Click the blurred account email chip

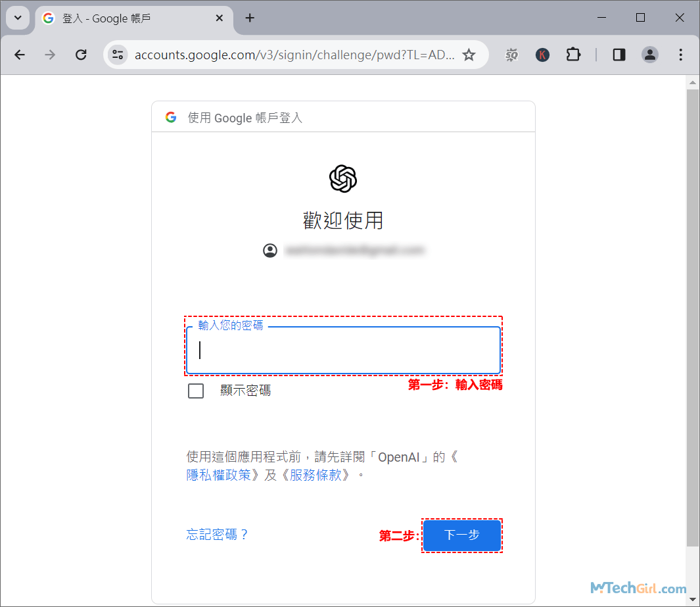tap(355, 251)
